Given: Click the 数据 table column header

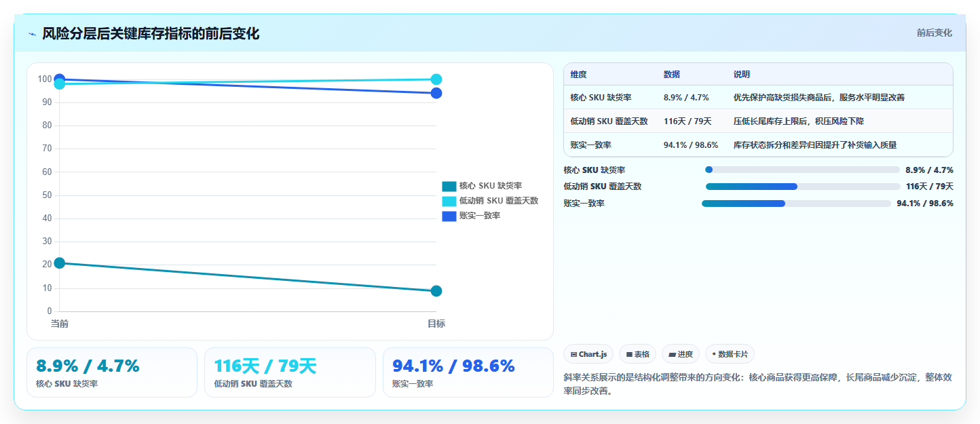Looking at the screenshot, I should pyautogui.click(x=672, y=75).
